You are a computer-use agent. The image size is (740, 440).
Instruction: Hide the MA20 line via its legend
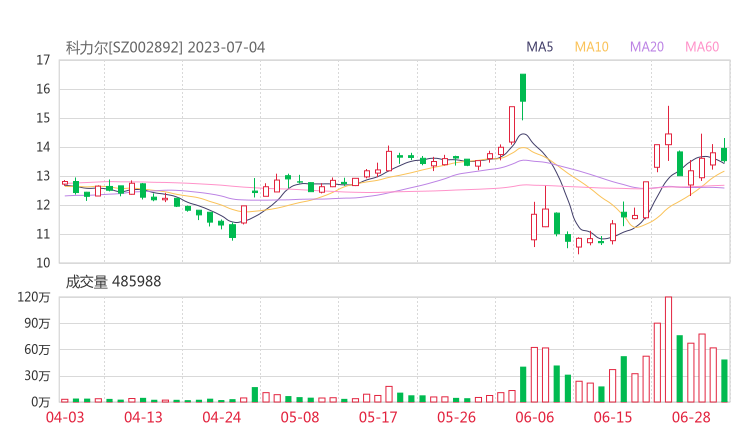tap(647, 47)
